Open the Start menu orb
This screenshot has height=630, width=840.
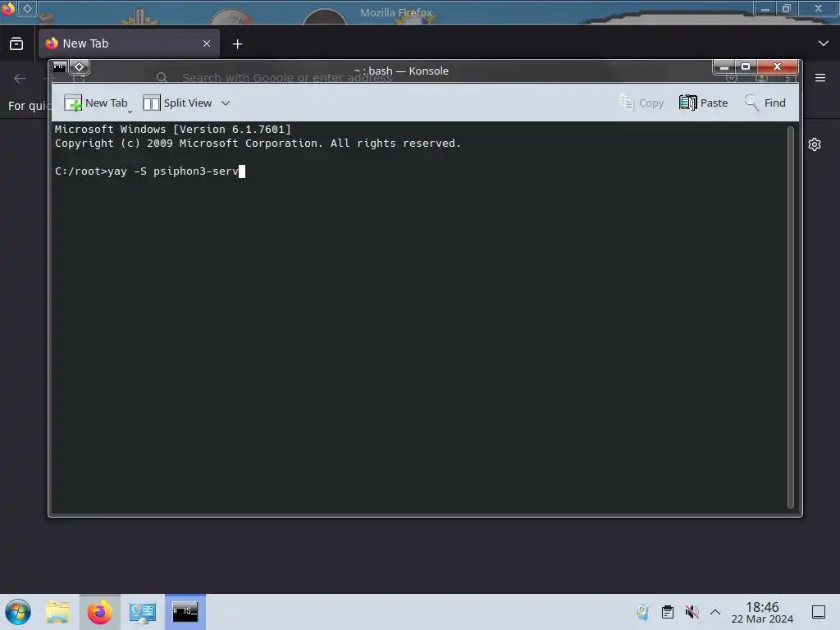[x=18, y=612]
